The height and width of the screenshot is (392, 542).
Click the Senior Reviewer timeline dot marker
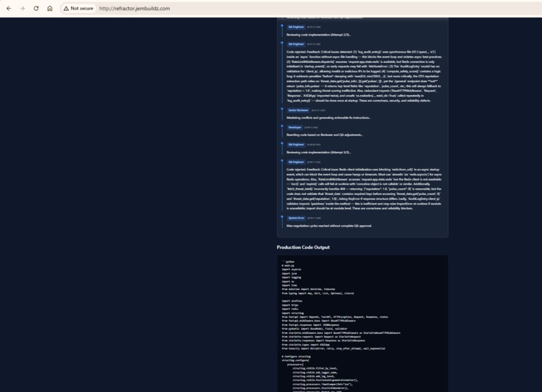point(282,109)
